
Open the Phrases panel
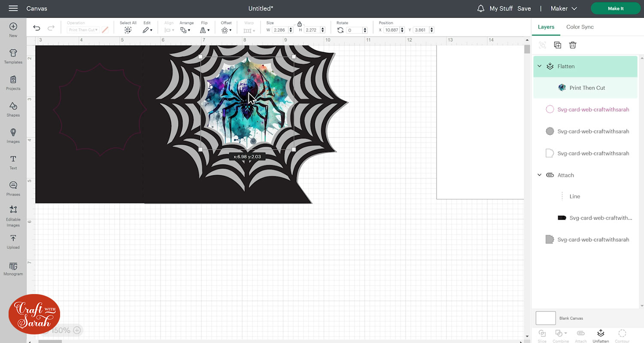pos(13,189)
